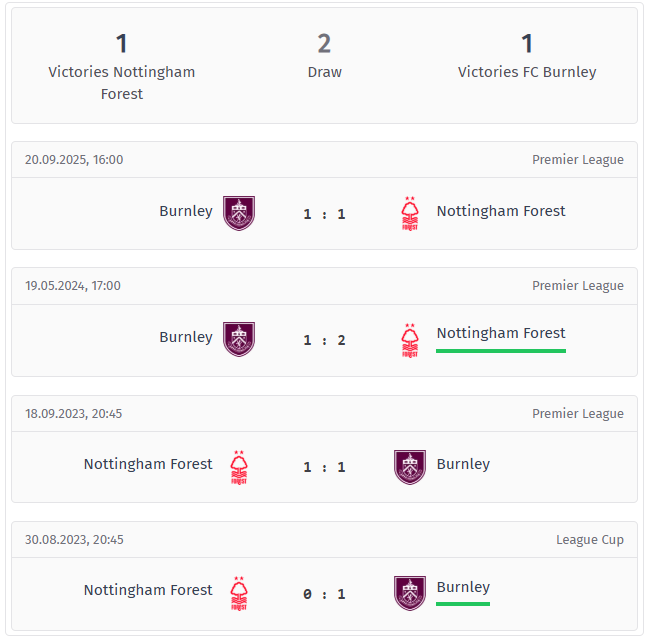
Task: Click Burnley crest in 19.05.2024 match
Action: pos(239,339)
